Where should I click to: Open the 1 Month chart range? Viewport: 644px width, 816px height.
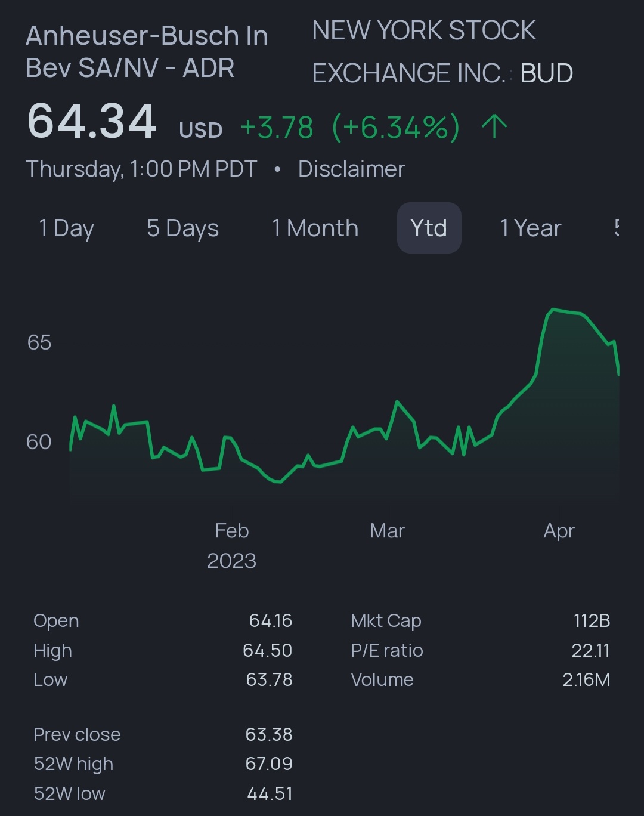point(315,228)
